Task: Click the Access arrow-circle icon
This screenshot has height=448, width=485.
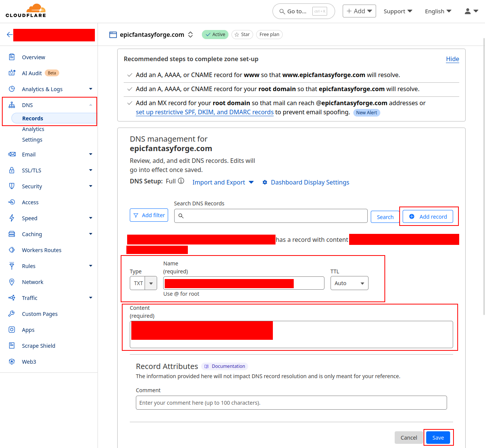Action: (x=12, y=202)
